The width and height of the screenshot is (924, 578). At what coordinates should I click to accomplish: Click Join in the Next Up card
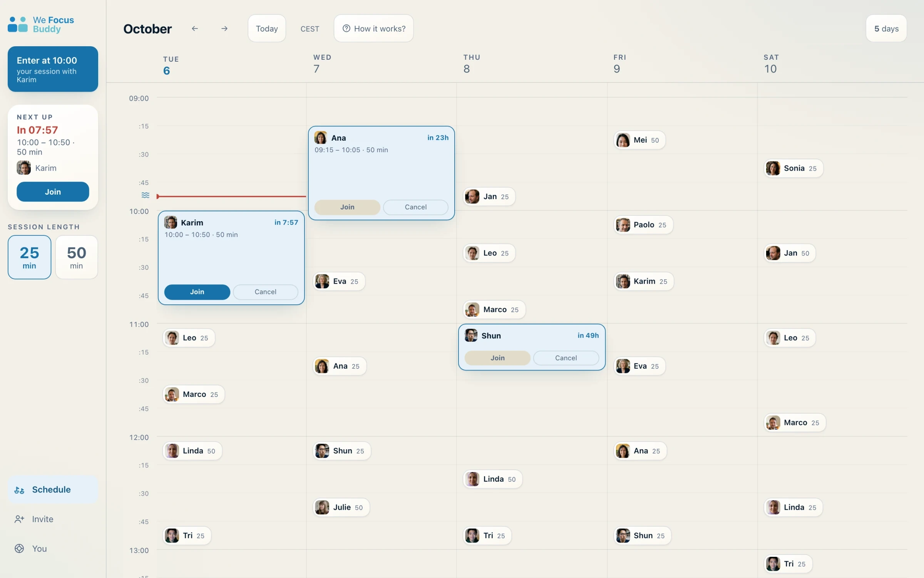(53, 192)
